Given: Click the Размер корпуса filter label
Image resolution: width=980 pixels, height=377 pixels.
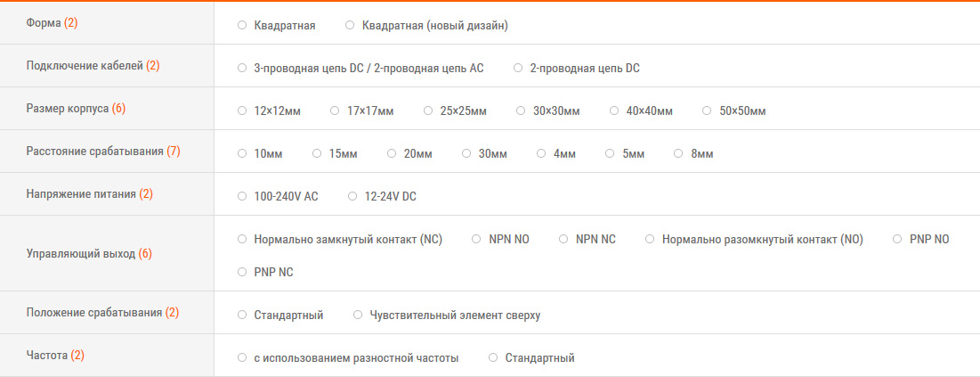Looking at the screenshot, I should (68, 109).
